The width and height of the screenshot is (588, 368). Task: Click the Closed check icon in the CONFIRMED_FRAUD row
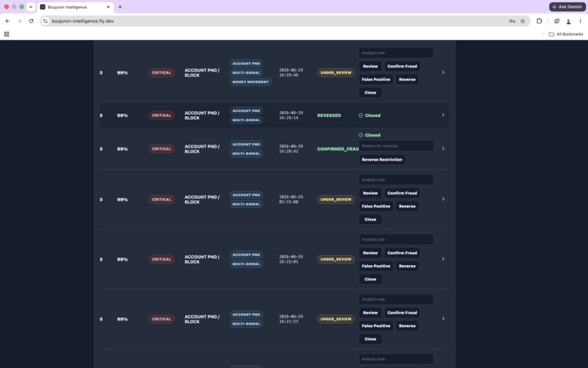360,135
